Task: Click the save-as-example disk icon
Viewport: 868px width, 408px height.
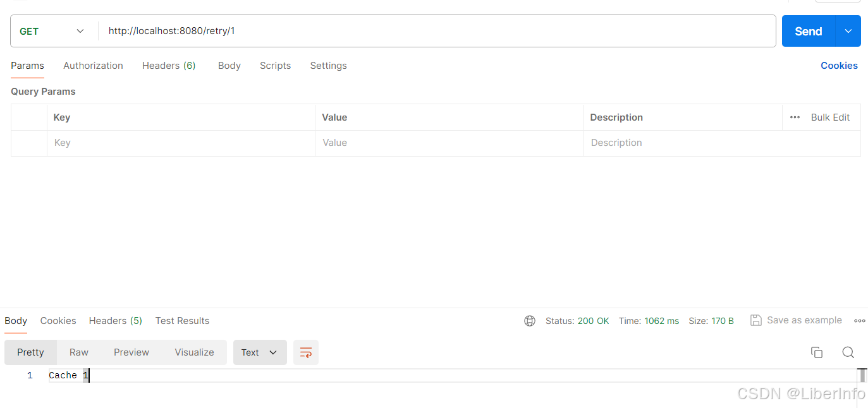Action: coord(756,320)
